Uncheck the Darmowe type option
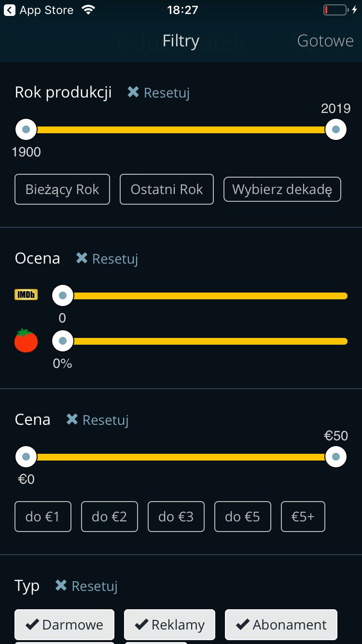The image size is (362, 644). [x=65, y=625]
